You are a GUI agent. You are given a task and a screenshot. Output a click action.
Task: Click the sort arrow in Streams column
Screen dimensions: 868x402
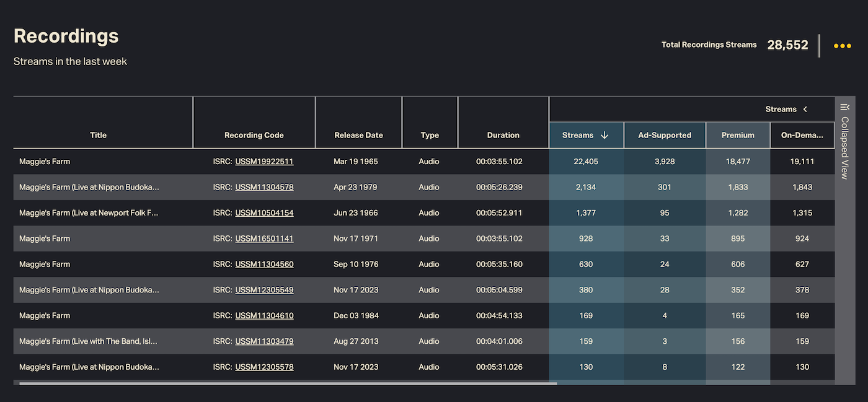pyautogui.click(x=604, y=135)
